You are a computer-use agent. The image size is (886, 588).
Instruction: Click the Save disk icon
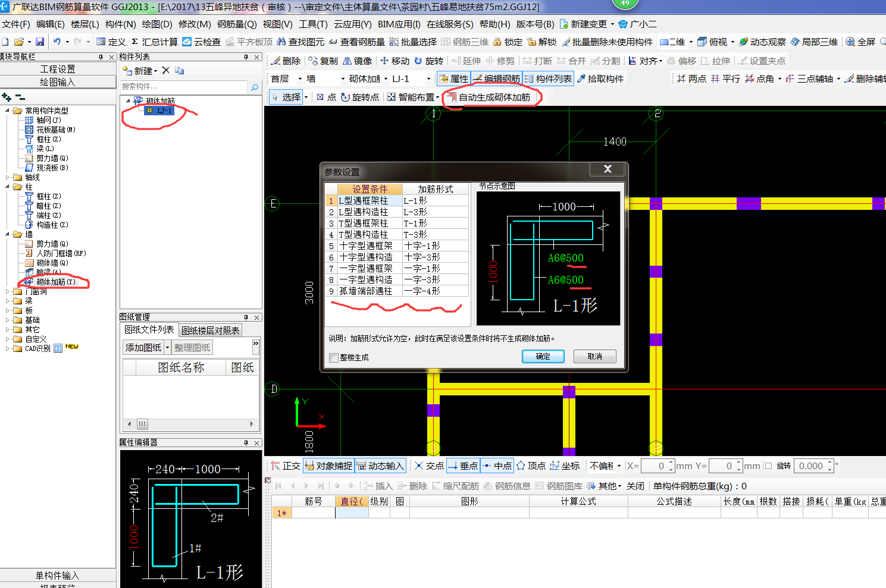(39, 42)
